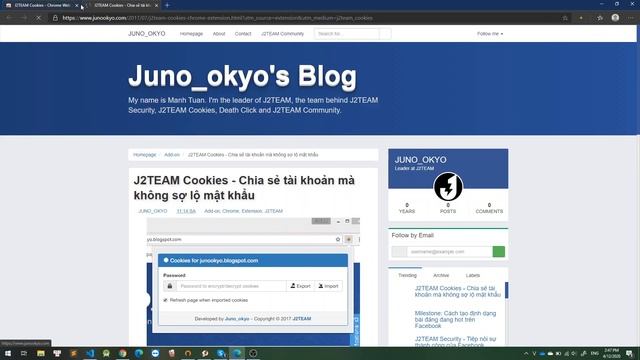The height and width of the screenshot is (360, 640).
Task: Open the browser settings and more menu
Action: tap(631, 18)
